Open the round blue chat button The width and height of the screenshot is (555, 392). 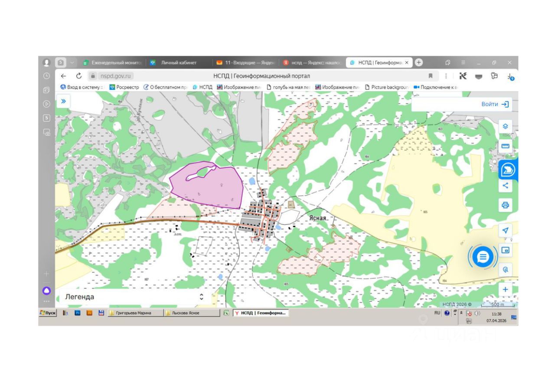[x=483, y=257]
